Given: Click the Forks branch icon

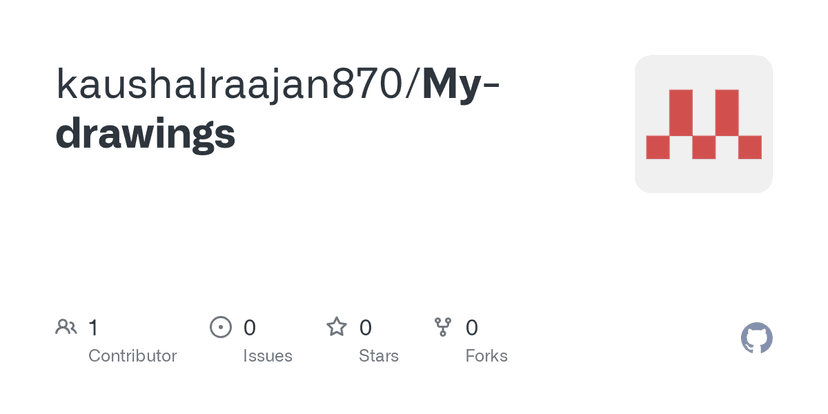Looking at the screenshot, I should (x=443, y=327).
